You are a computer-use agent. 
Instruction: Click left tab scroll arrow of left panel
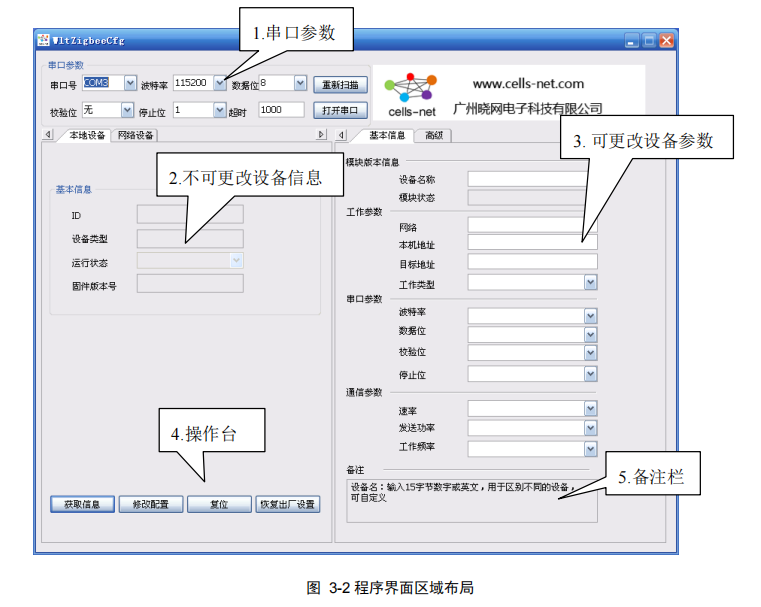pyautogui.click(x=48, y=134)
